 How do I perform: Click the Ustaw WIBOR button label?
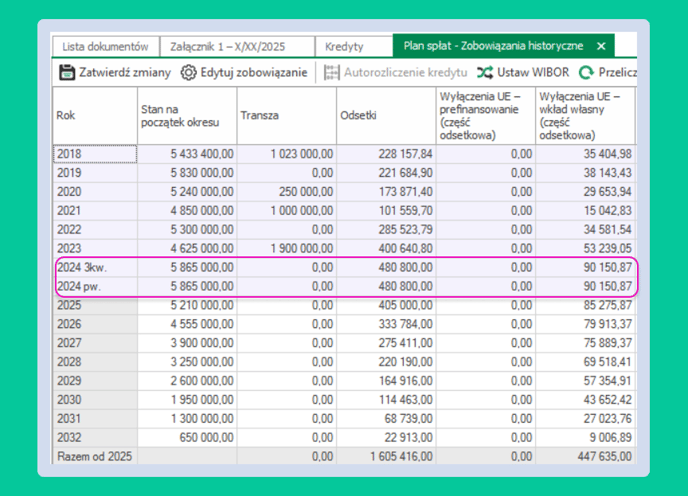[533, 72]
